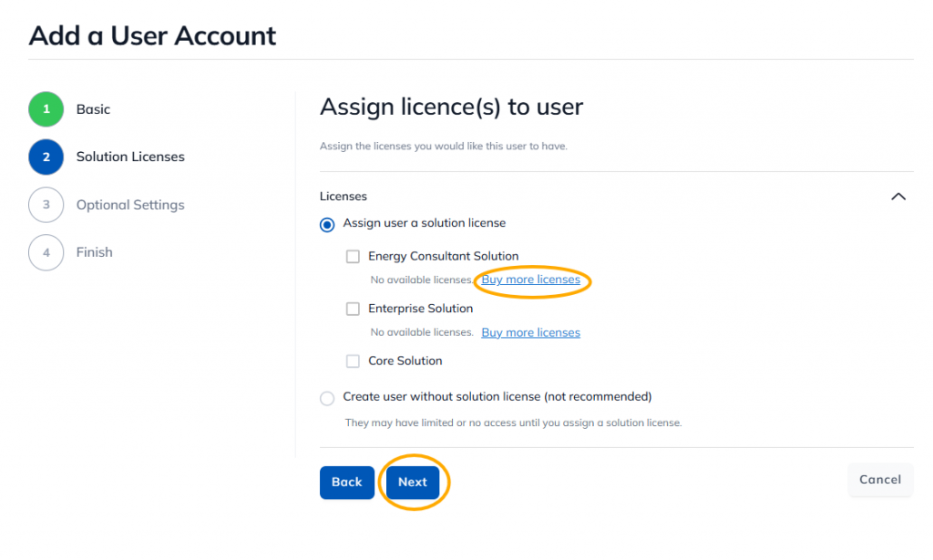Screen dimensions: 933x560
Task: Select Assign user a solution license radio
Action: coord(327,224)
